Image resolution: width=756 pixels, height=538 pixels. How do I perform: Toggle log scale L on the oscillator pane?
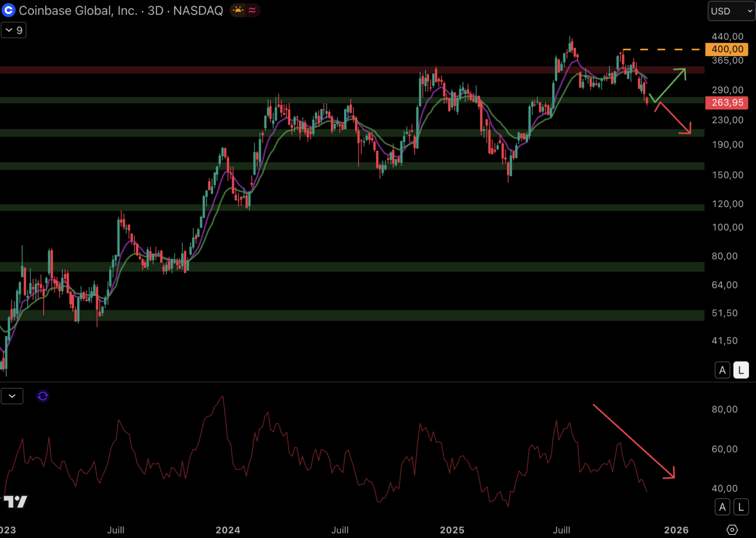tap(741, 507)
